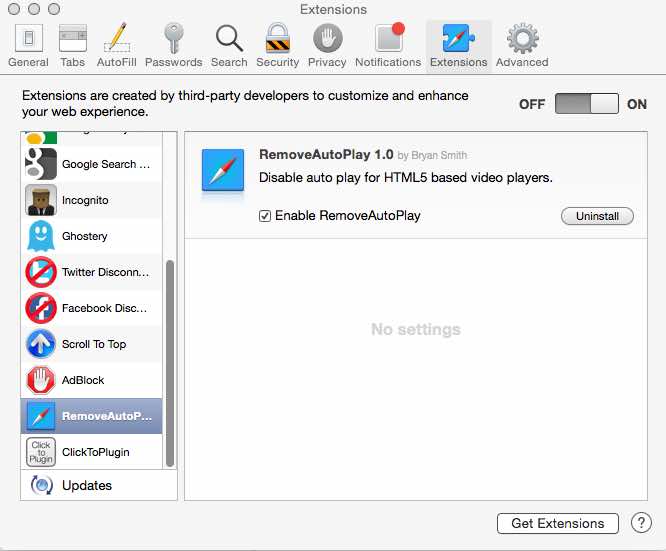Select 'Google Search ...' row text

(106, 164)
